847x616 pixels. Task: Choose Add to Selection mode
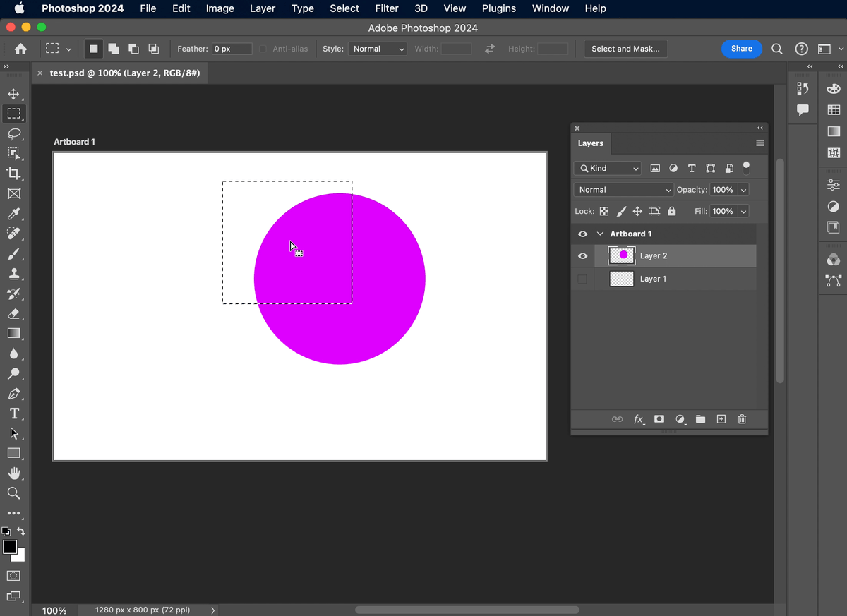coord(114,49)
